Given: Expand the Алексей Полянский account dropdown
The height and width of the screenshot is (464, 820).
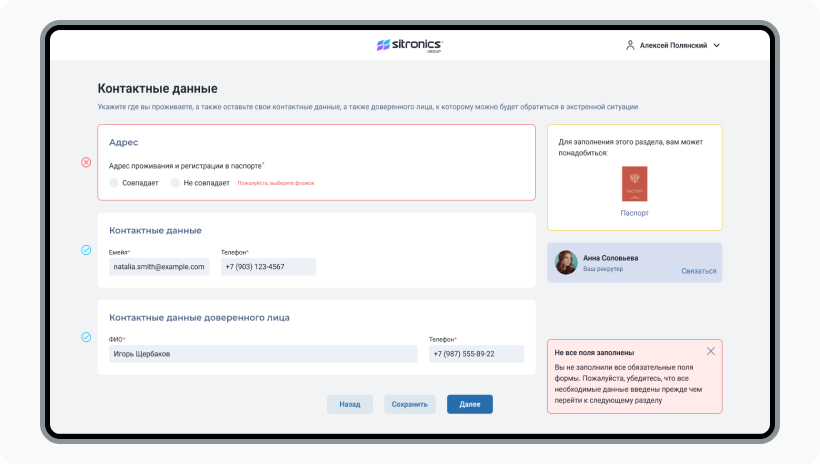Looking at the screenshot, I should tap(673, 45).
